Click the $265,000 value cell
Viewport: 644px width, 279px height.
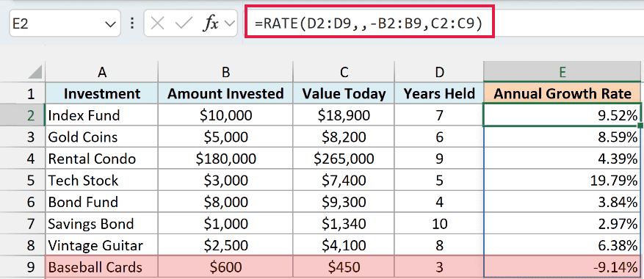[x=344, y=159]
